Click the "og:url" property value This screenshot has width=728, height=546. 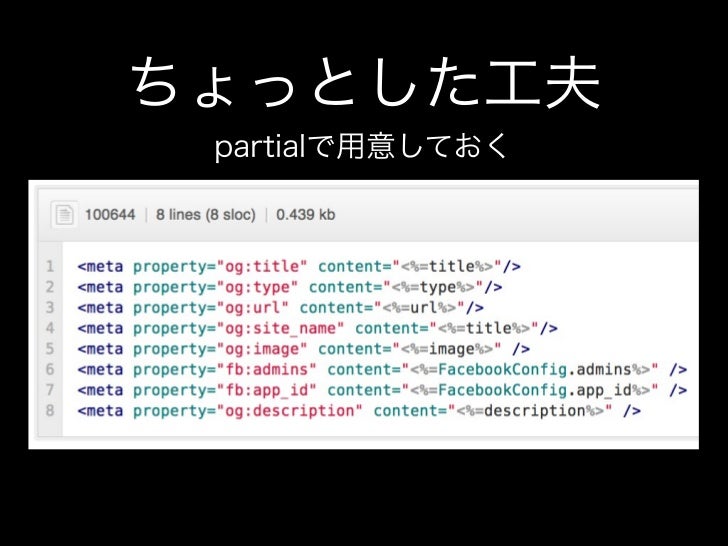click(253, 307)
